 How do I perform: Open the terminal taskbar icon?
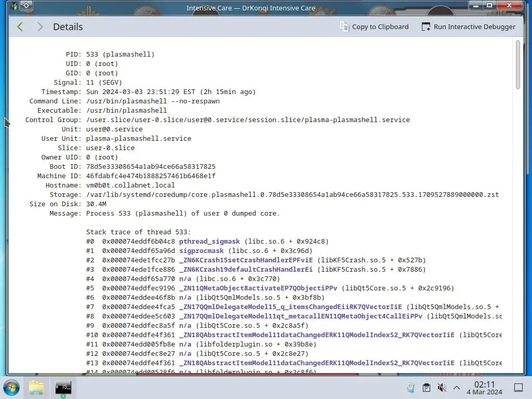tap(63, 388)
